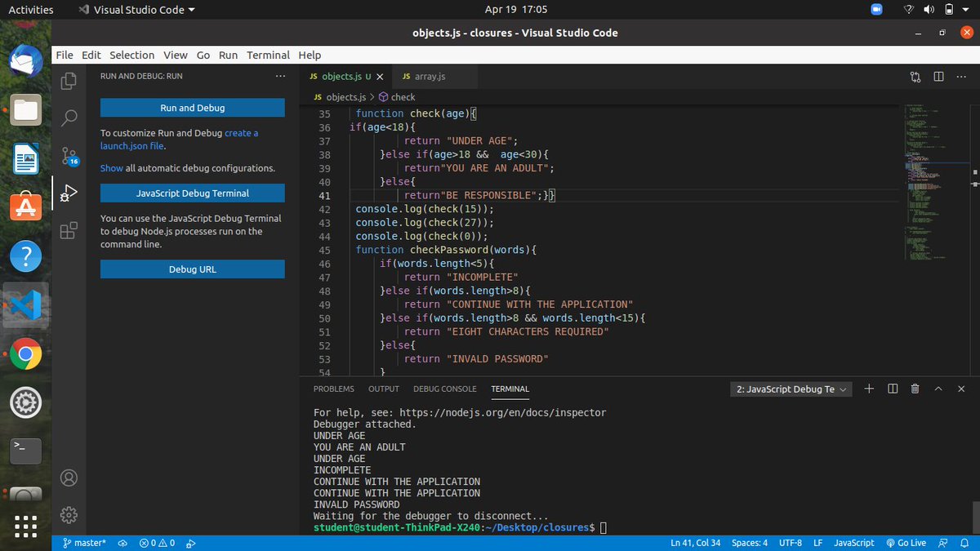Click master* branch in status bar
980x551 pixels.
[x=84, y=543]
